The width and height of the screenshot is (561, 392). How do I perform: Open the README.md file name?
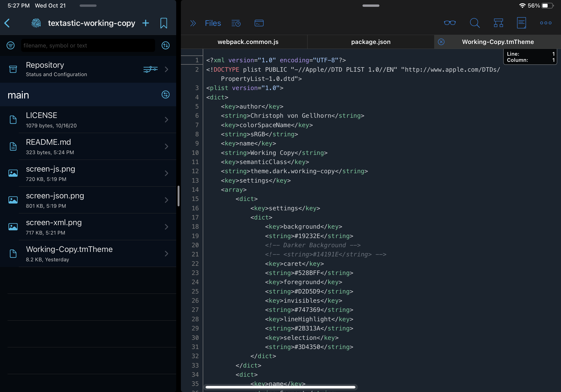click(x=48, y=142)
